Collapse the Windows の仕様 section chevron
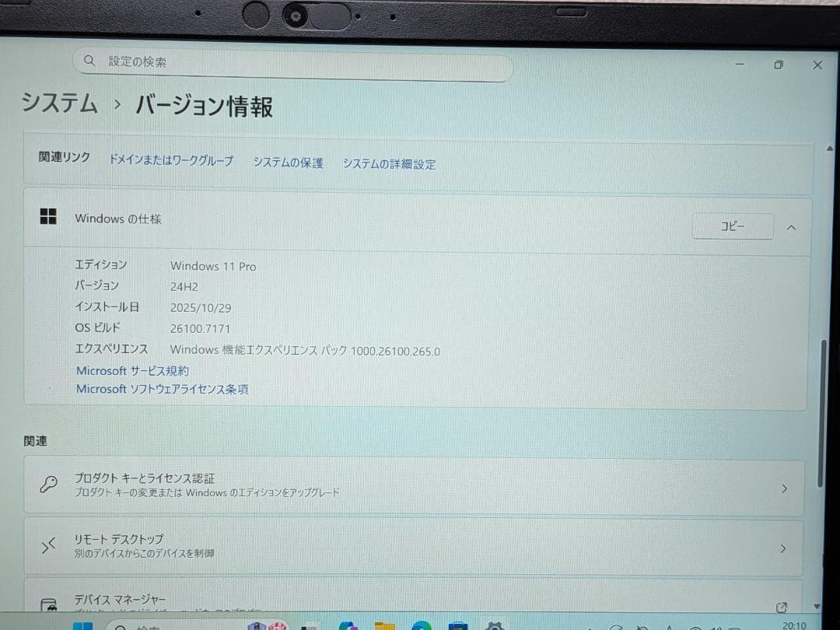The height and width of the screenshot is (630, 840). (791, 226)
